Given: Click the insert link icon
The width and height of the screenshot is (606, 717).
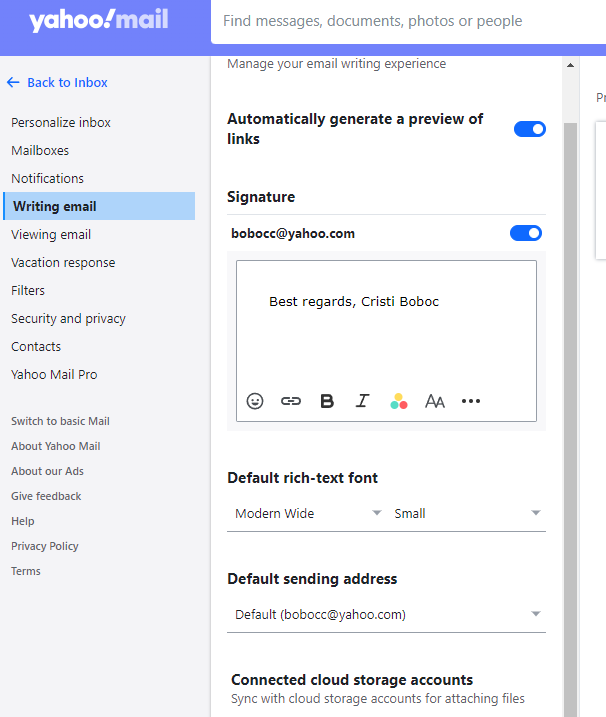Looking at the screenshot, I should click(x=291, y=401).
